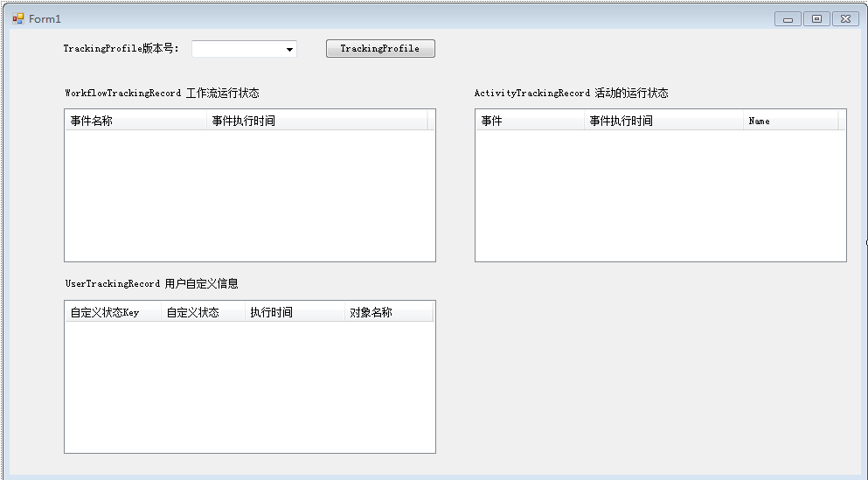Click the 事件 column header in activity list
The image size is (868, 480).
pyautogui.click(x=530, y=121)
